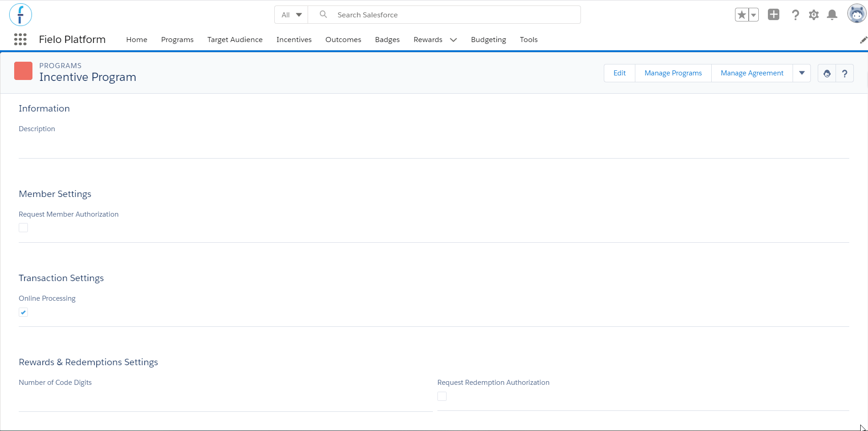
Task: Open the Setup gear menu
Action: pyautogui.click(x=814, y=15)
